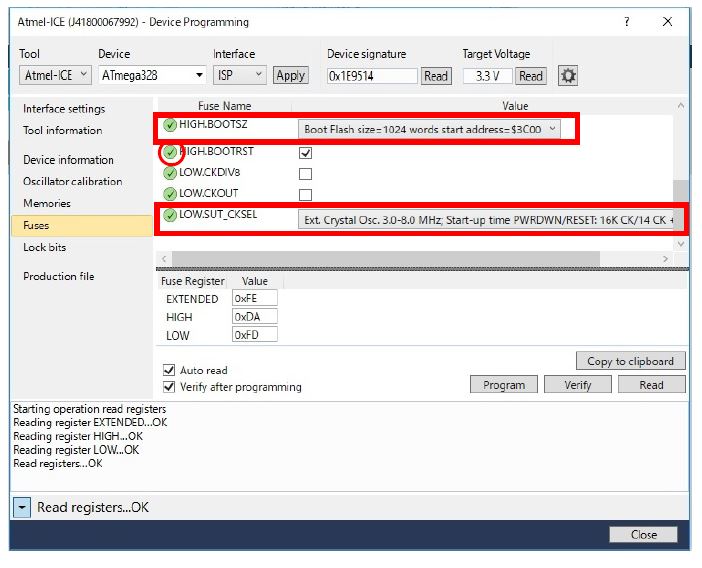Click green status icon beside LOW.CKDIV8
The height and width of the screenshot is (568, 702).
pyautogui.click(x=170, y=172)
